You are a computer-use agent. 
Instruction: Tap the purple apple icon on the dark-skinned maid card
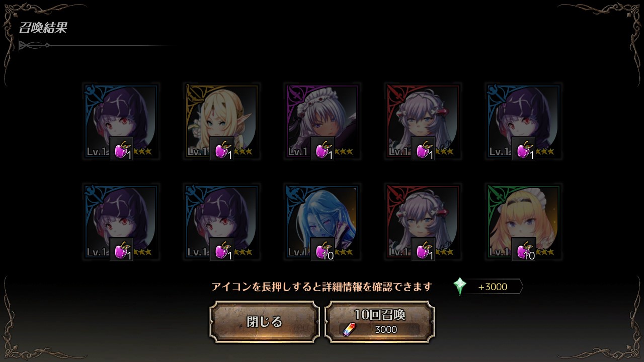click(x=323, y=148)
